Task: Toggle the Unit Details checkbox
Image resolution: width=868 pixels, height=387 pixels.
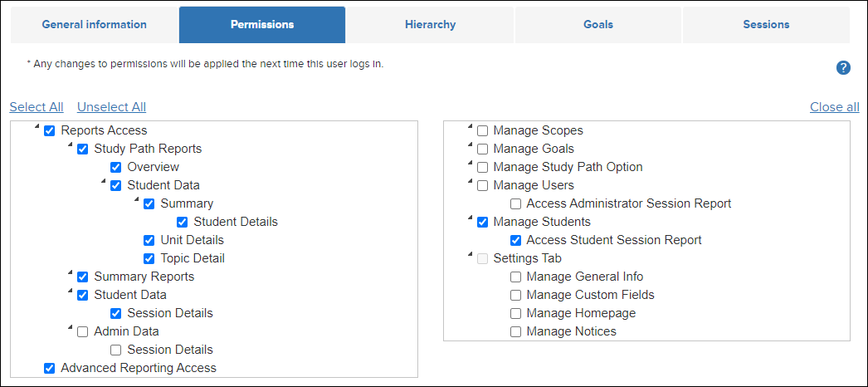Action: (x=149, y=240)
